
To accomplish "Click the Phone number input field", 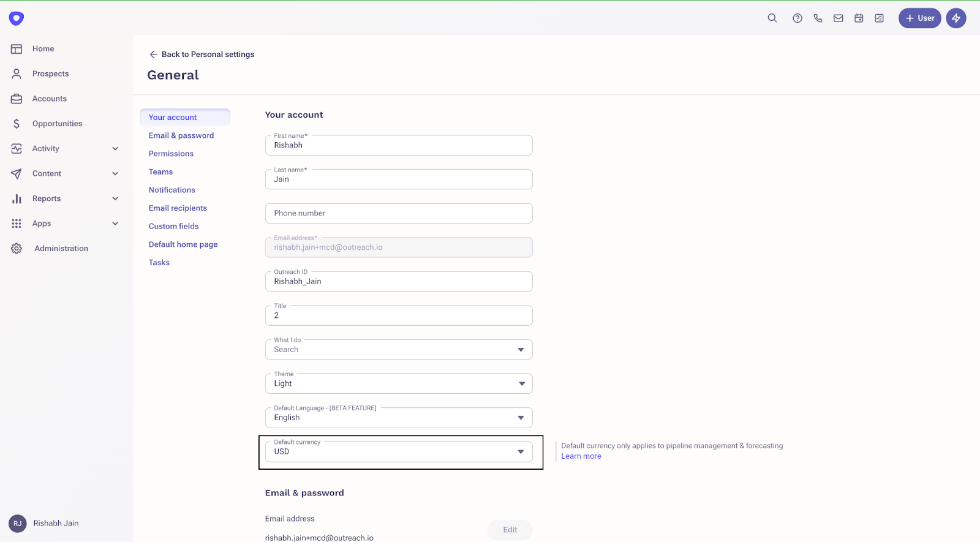I will pos(399,213).
